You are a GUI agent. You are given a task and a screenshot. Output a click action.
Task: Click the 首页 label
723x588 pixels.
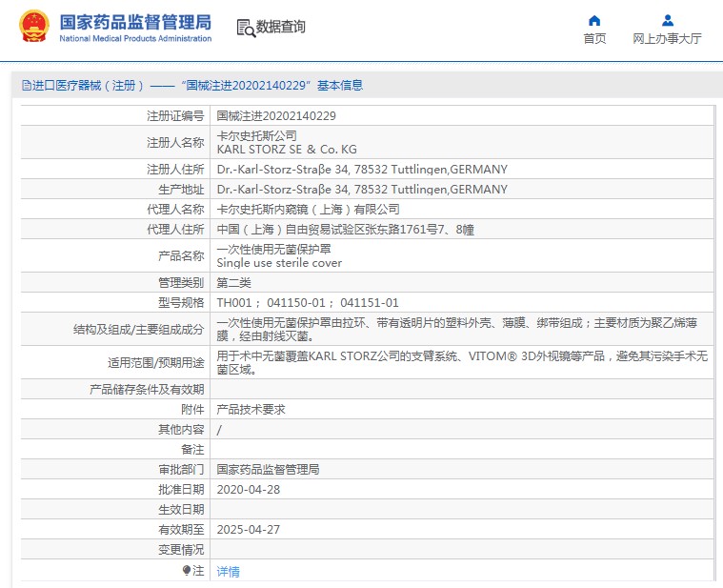click(594, 39)
